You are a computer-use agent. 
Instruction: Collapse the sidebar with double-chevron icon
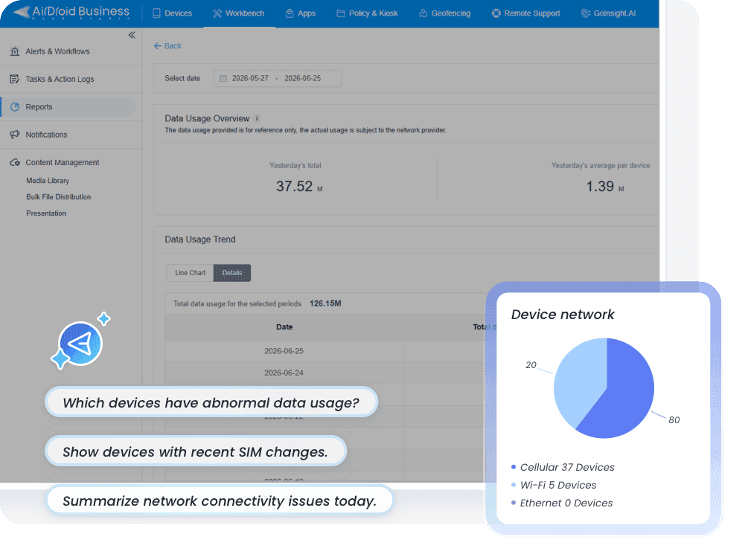(x=132, y=35)
